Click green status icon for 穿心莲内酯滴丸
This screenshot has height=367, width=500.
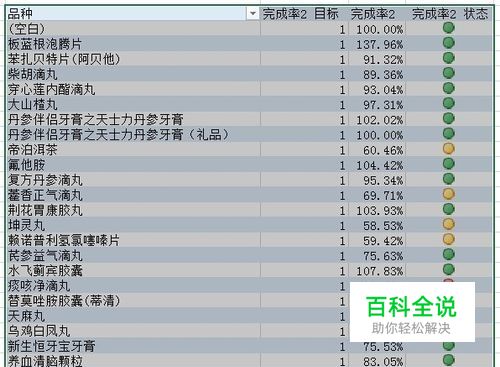click(x=449, y=88)
